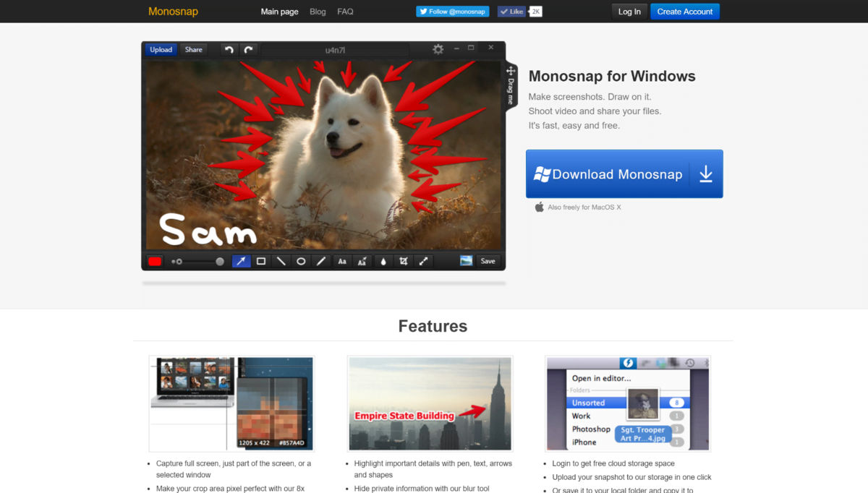Select the ellipse shape tool

click(301, 261)
